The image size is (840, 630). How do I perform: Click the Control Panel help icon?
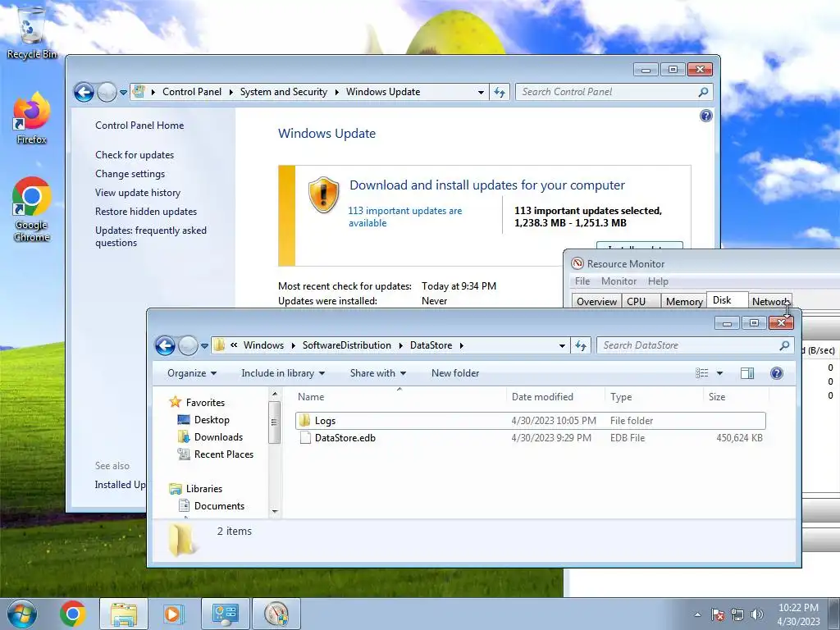[x=706, y=116]
